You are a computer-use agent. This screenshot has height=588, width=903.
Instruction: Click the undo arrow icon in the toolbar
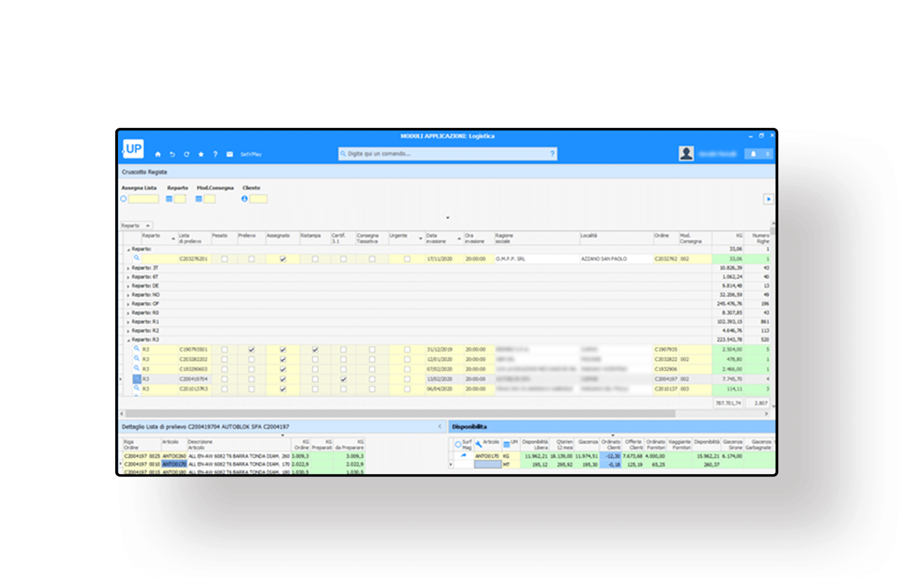(x=172, y=154)
